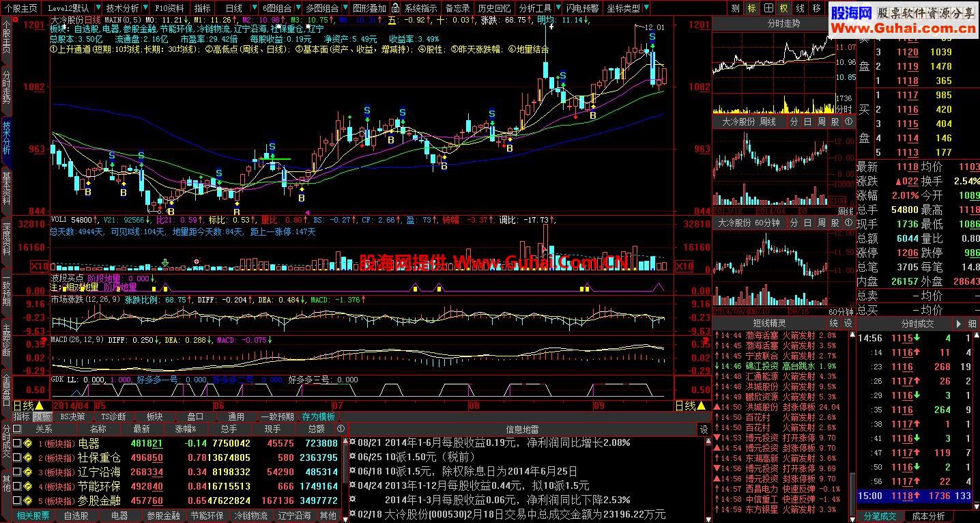Click the grid layout icon in the toolbar
Screen dimensions: 980x523
pos(768,8)
